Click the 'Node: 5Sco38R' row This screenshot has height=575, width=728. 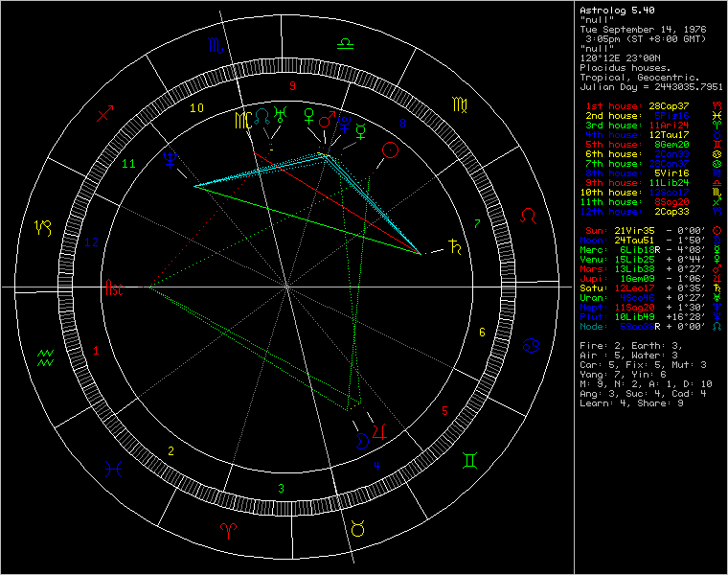tap(650, 327)
